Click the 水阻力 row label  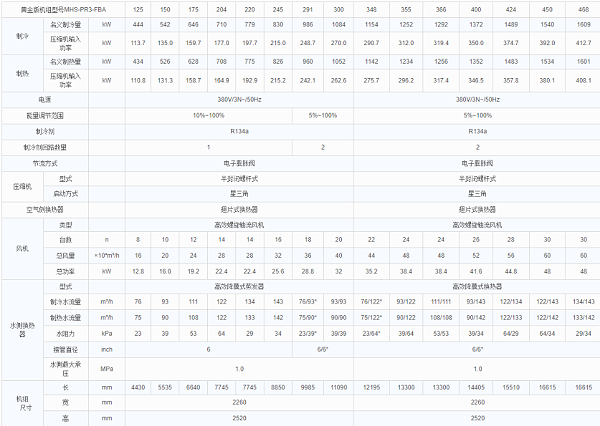(x=66, y=334)
